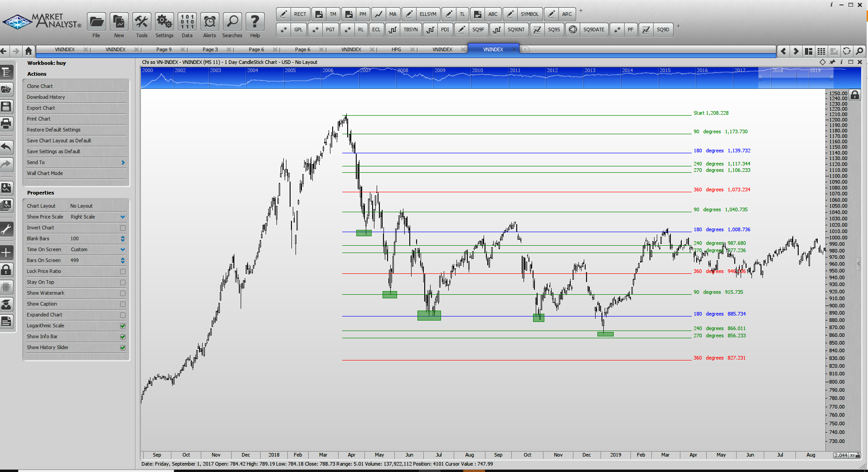Click the Searches magnifier icon
This screenshot has width=868, height=472.
click(232, 22)
